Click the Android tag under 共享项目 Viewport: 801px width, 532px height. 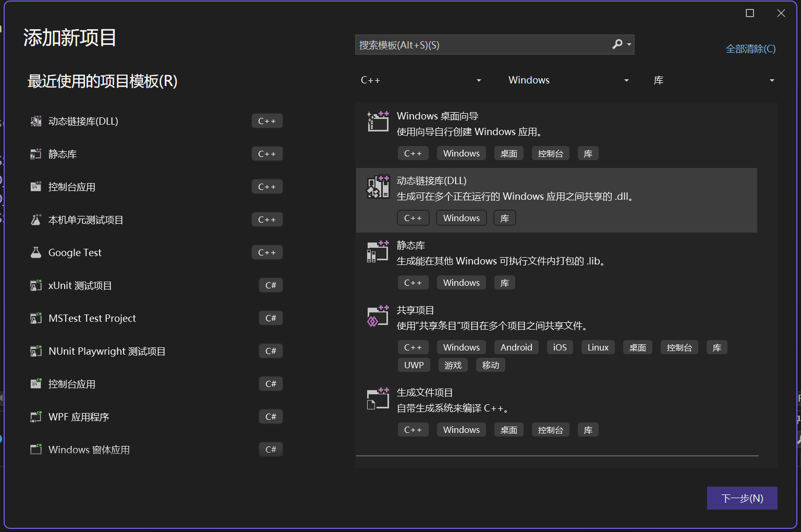(x=516, y=347)
